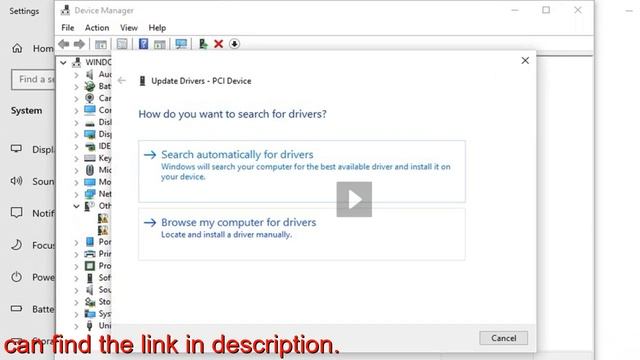This screenshot has height=360, width=640.
Task: Expand the Monitors tree node
Action: (x=76, y=182)
